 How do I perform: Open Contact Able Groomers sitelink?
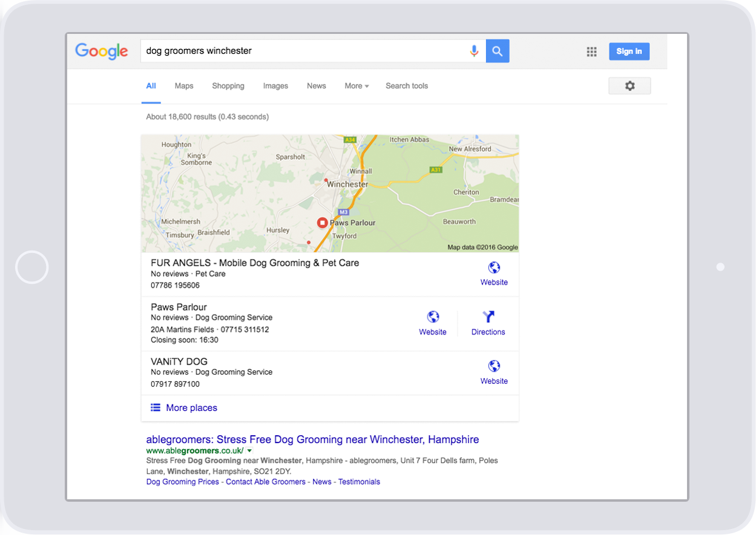(266, 482)
